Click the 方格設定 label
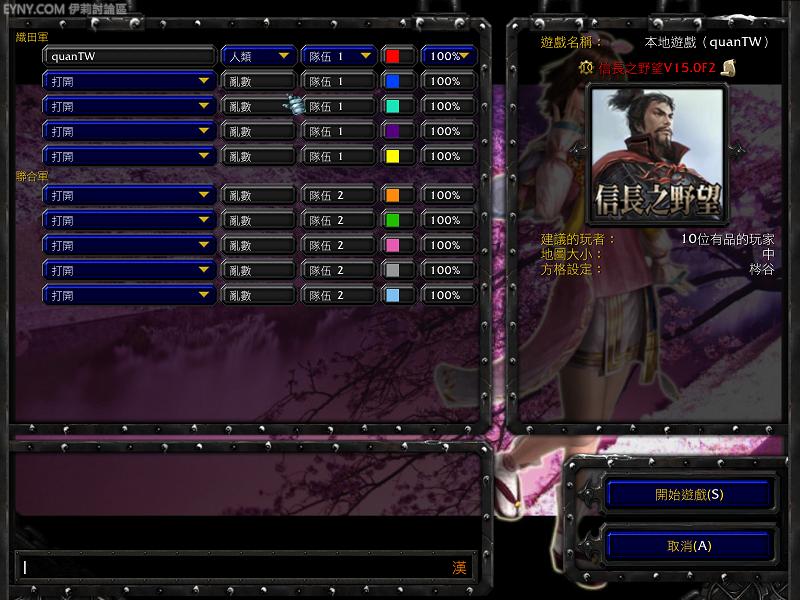The image size is (800, 600). (571, 269)
